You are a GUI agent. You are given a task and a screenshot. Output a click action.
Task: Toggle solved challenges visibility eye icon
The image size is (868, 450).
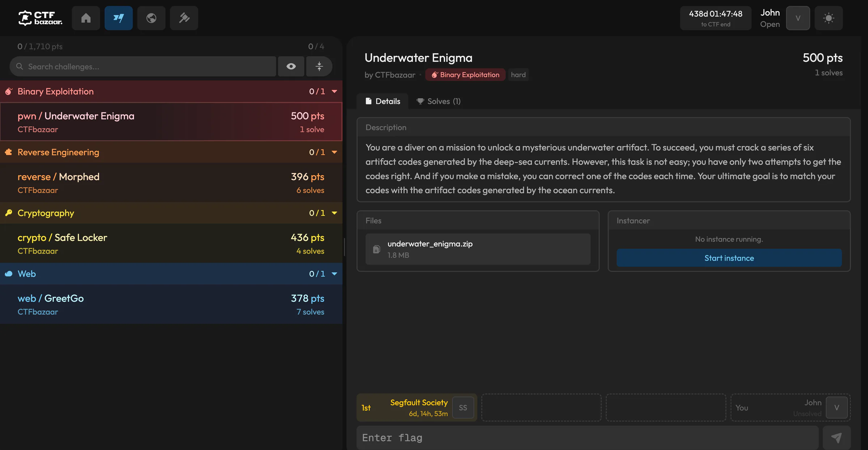coord(291,66)
